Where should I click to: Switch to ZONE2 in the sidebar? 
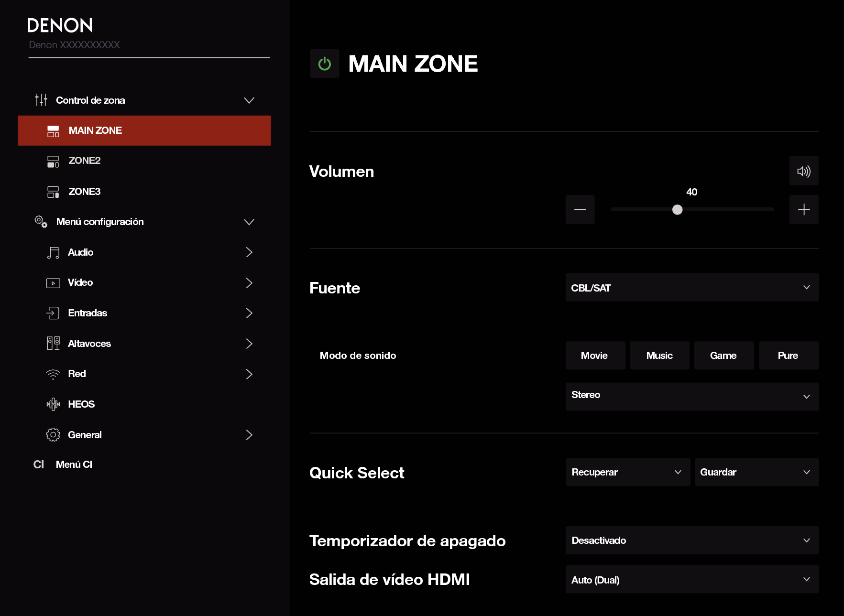point(144,161)
